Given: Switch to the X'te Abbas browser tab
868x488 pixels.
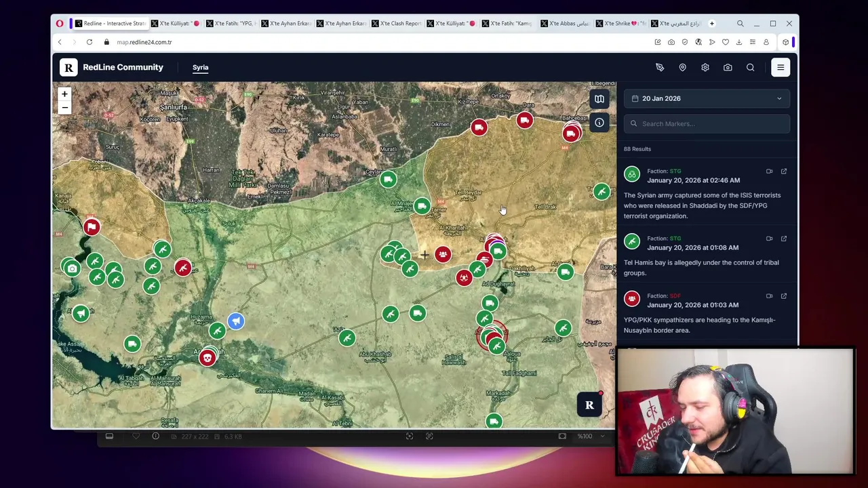Looking at the screenshot, I should pyautogui.click(x=567, y=24).
